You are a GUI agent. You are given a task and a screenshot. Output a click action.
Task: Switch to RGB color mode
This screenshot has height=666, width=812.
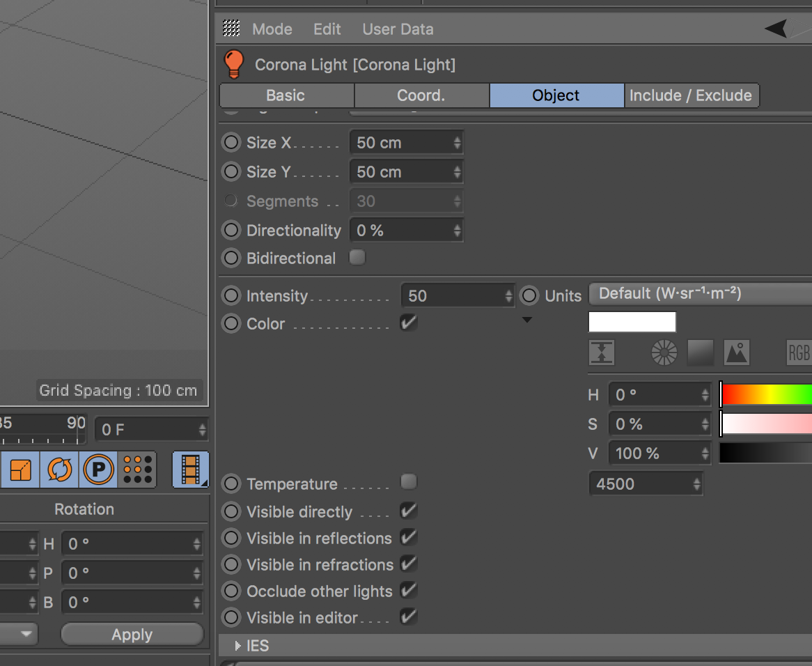click(799, 353)
